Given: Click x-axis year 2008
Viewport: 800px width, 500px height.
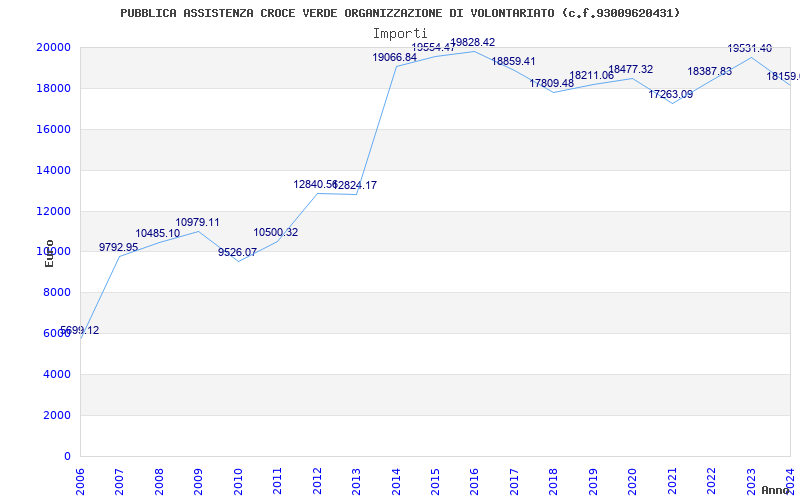Looking at the screenshot, I should 159,482.
